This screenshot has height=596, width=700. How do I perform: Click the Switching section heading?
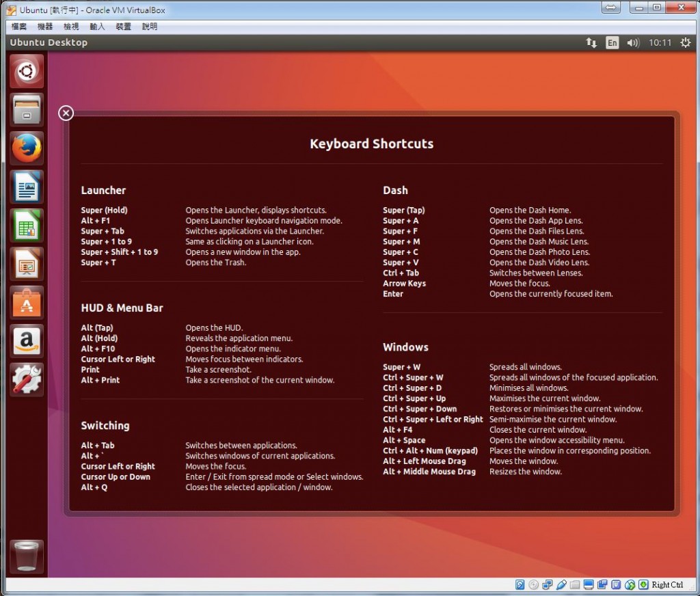[105, 425]
